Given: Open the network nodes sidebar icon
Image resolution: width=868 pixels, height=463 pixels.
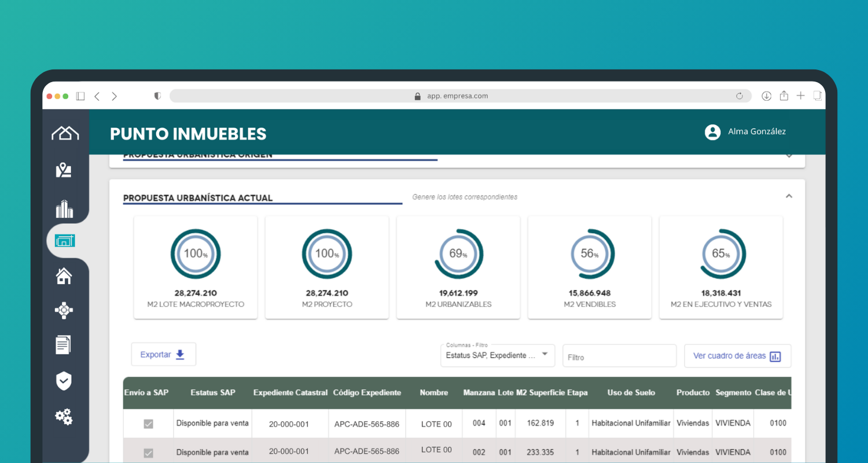Looking at the screenshot, I should coord(64,311).
